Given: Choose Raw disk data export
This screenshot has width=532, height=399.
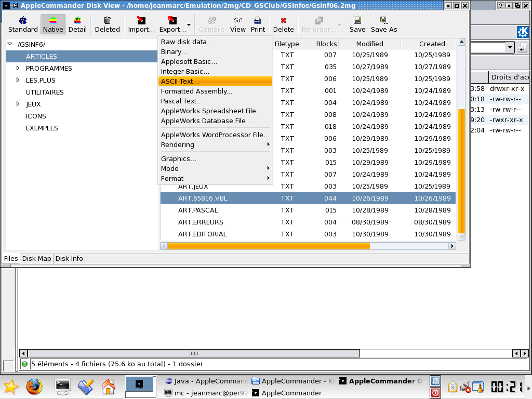Looking at the screenshot, I should 215,42.
